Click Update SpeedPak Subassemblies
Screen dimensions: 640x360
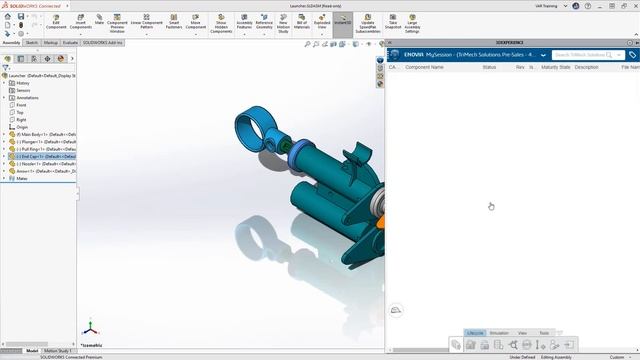tap(368, 24)
